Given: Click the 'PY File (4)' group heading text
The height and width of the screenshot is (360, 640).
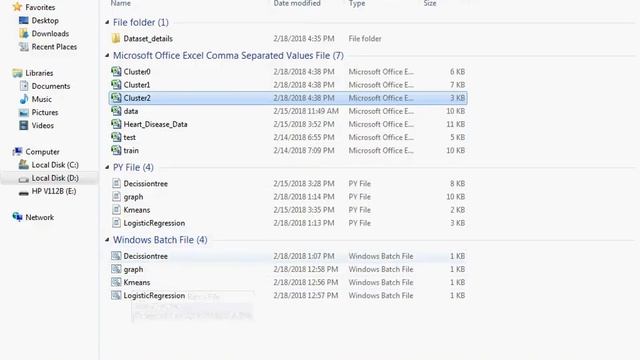Looking at the screenshot, I should click(x=133, y=167).
